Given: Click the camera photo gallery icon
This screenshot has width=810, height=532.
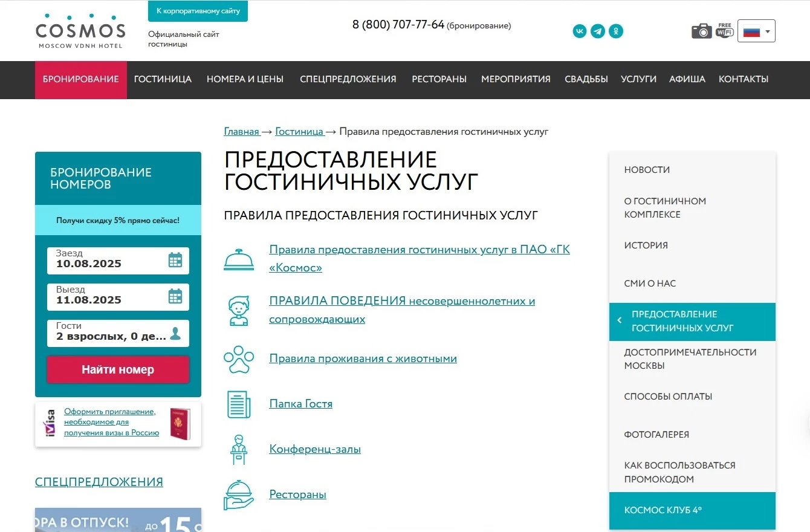Looking at the screenshot, I should click(x=701, y=30).
